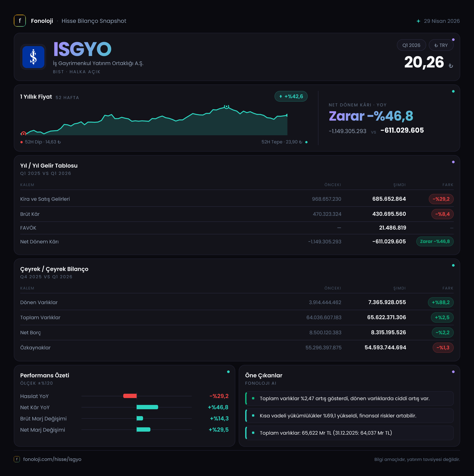Select the teal 52-week peak marker on chart
The height and width of the screenshot is (476, 474).
click(x=226, y=107)
